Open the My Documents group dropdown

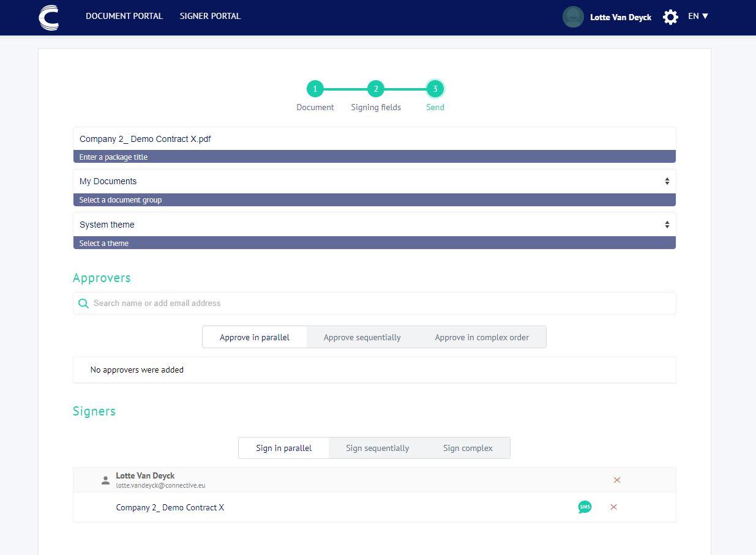[374, 182]
